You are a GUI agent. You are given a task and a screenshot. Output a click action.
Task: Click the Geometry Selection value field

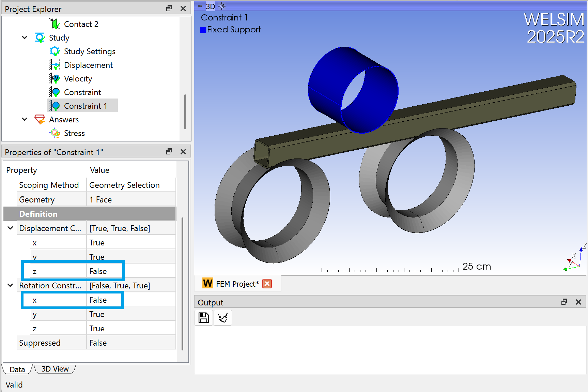[124, 185]
